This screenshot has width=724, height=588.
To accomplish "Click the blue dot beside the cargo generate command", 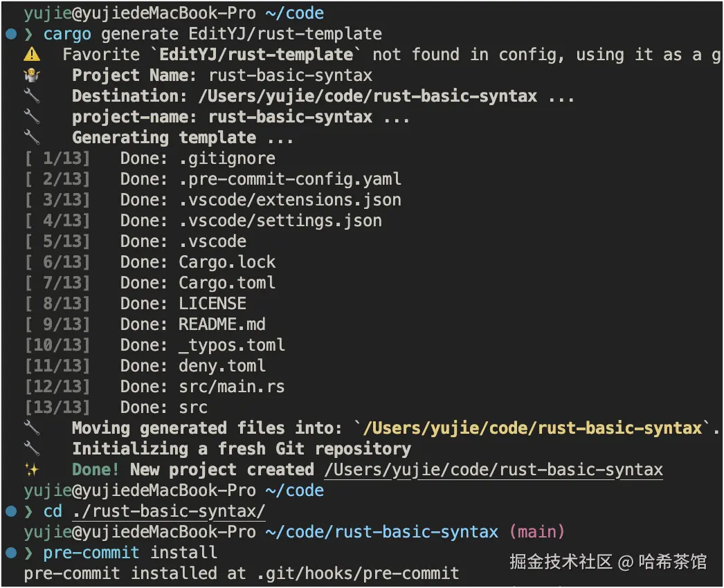I will pyautogui.click(x=10, y=34).
